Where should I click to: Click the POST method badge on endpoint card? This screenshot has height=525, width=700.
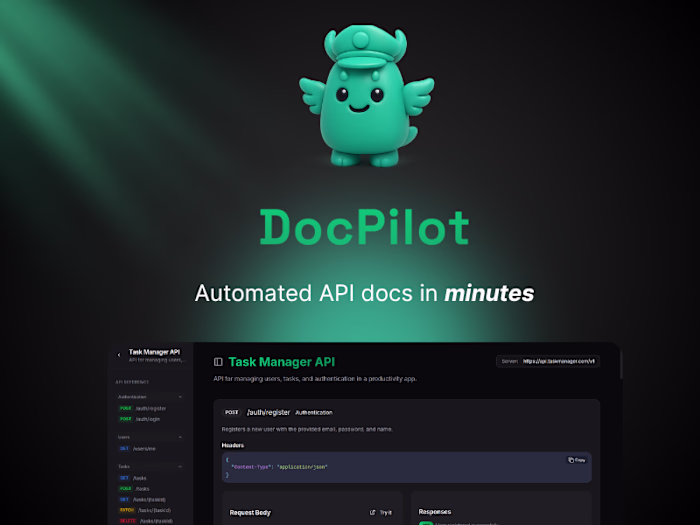pyautogui.click(x=232, y=412)
